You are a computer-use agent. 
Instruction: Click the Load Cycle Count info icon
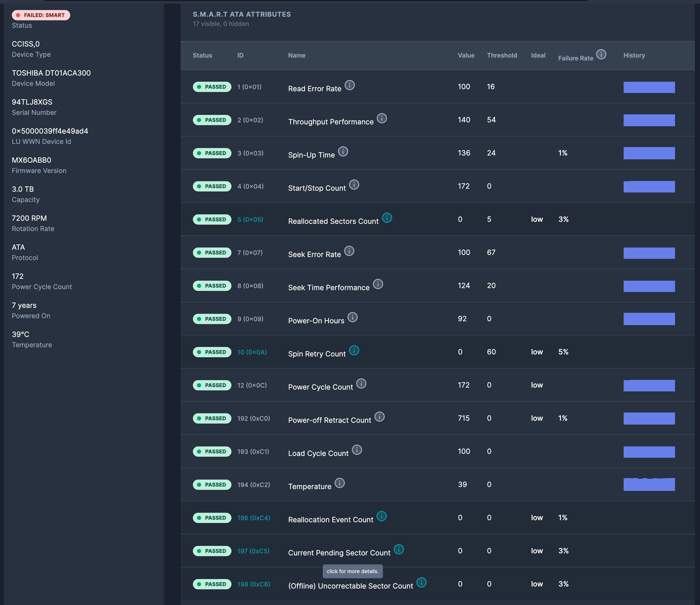(x=357, y=450)
